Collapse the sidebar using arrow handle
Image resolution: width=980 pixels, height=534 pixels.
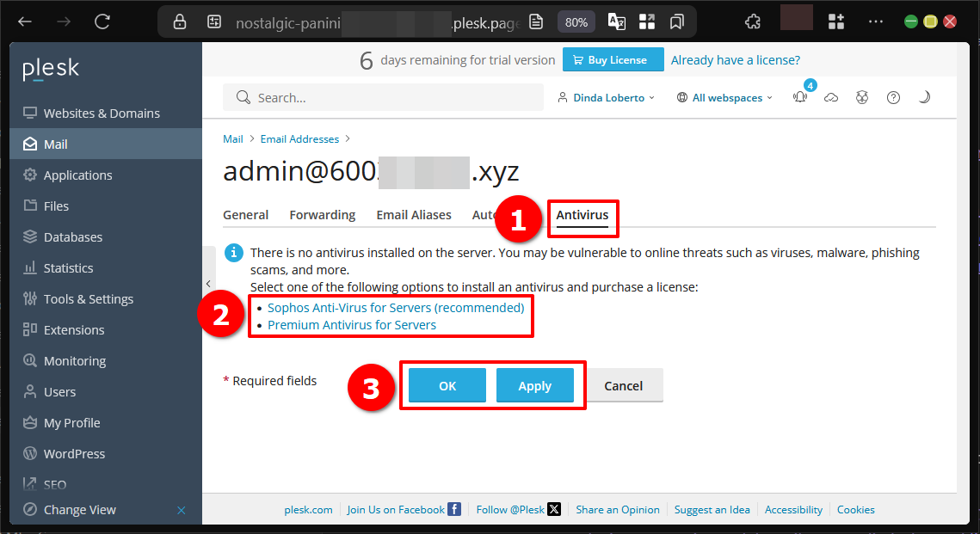(x=208, y=283)
